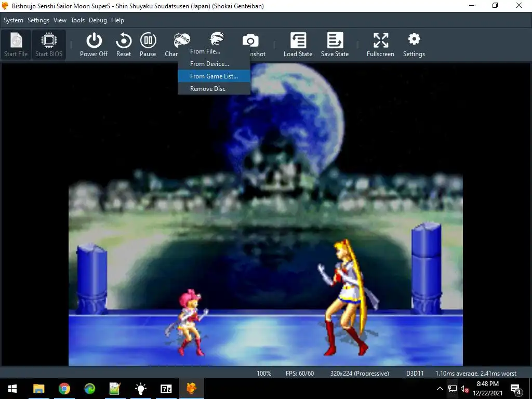Take a Screenshot with the camera icon

click(x=250, y=41)
